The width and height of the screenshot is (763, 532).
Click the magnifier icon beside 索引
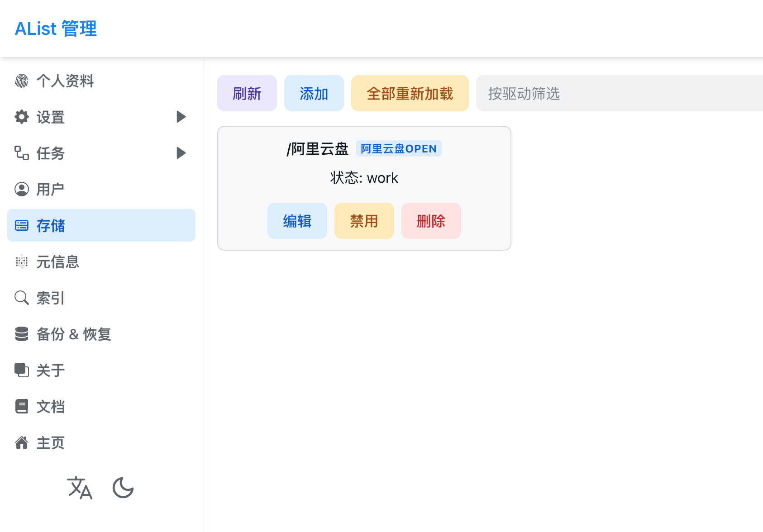pyautogui.click(x=22, y=298)
